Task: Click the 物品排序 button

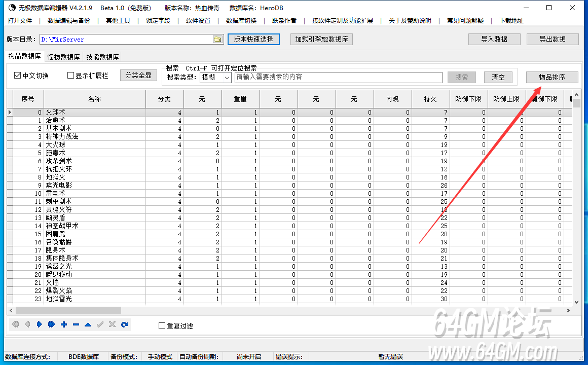Action: (552, 77)
